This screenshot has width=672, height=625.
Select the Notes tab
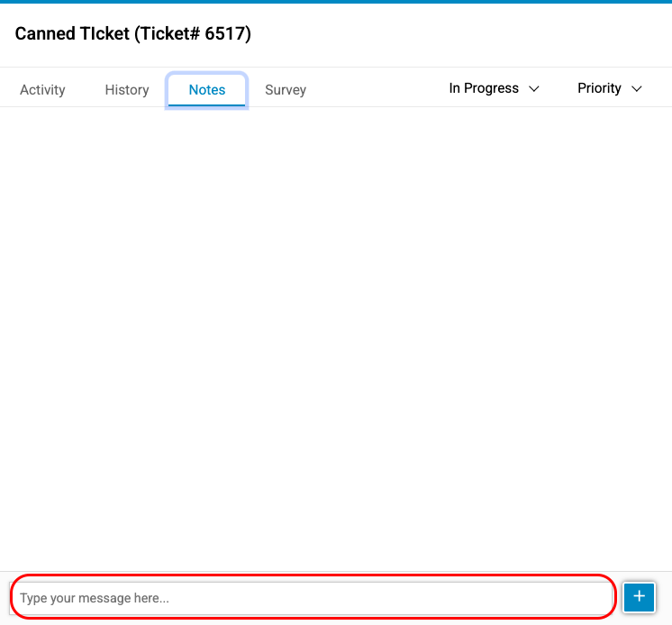[206, 90]
